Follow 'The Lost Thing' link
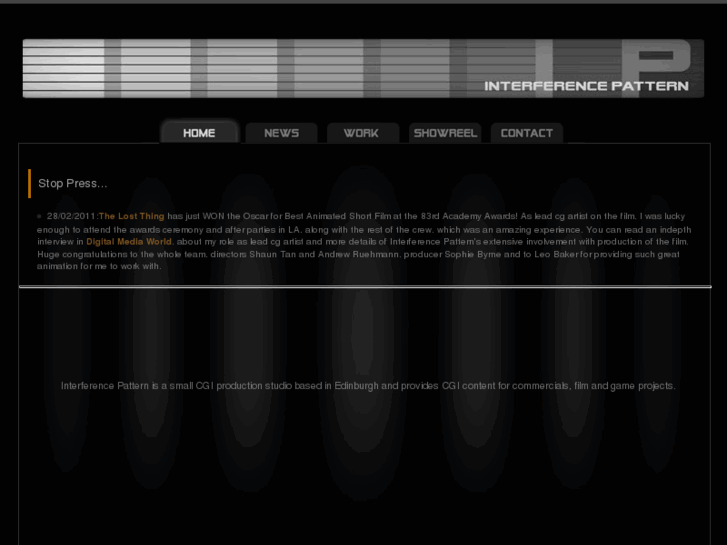 click(x=132, y=216)
